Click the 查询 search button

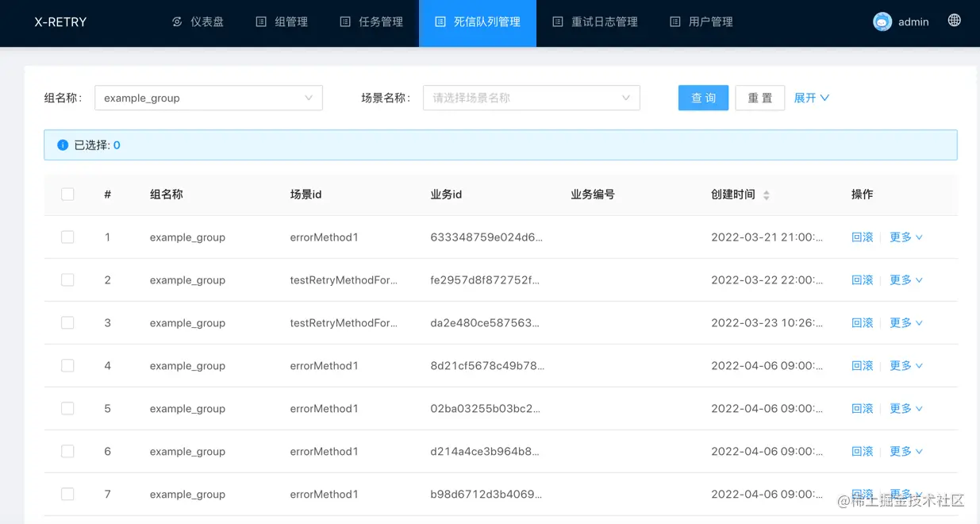tap(703, 98)
